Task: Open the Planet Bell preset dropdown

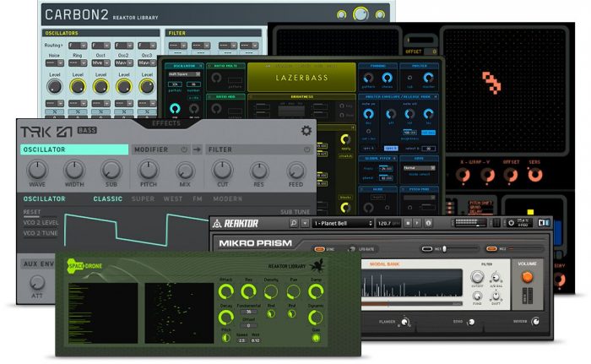Action: pos(341,223)
